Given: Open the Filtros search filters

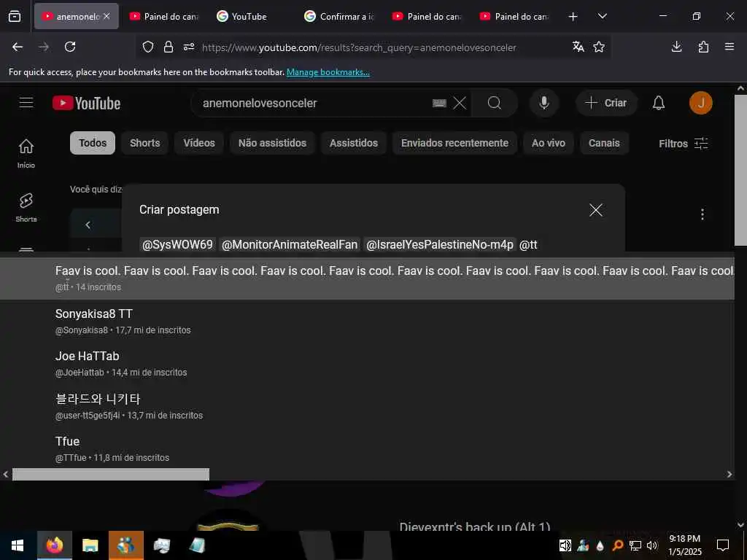Looking at the screenshot, I should pyautogui.click(x=684, y=144).
